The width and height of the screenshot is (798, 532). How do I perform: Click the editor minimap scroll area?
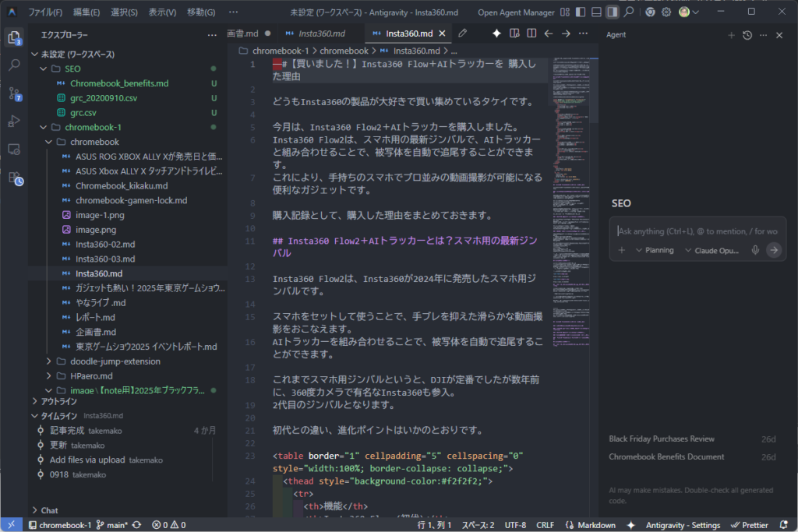click(570, 234)
